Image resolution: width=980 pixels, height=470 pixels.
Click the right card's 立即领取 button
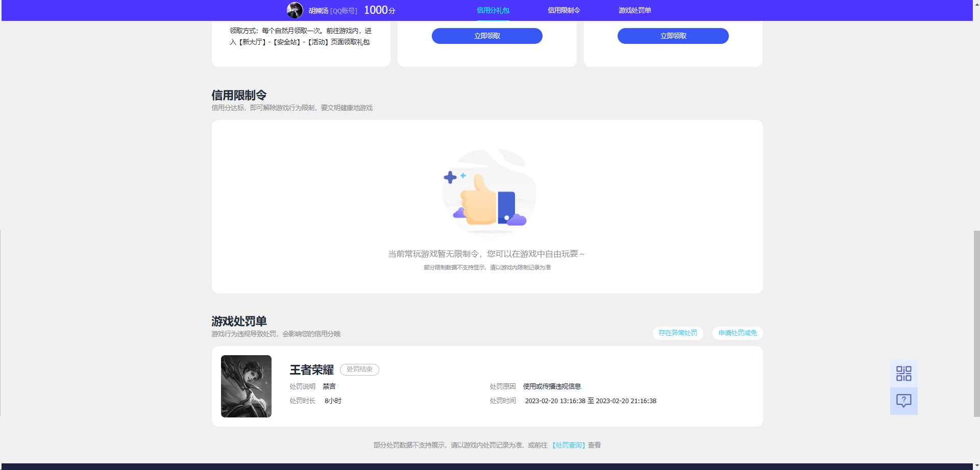(673, 36)
